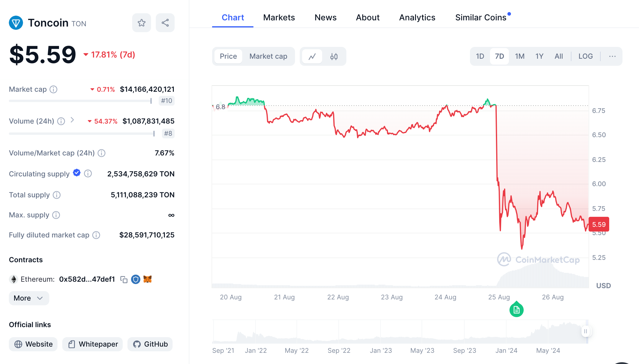Screen dimensions: 639x364
Task: Open the Toncoin Whitepaper
Action: 92,344
